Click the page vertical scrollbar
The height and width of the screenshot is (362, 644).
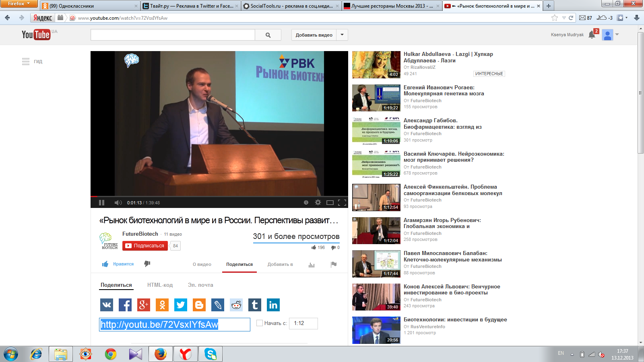[x=641, y=93]
